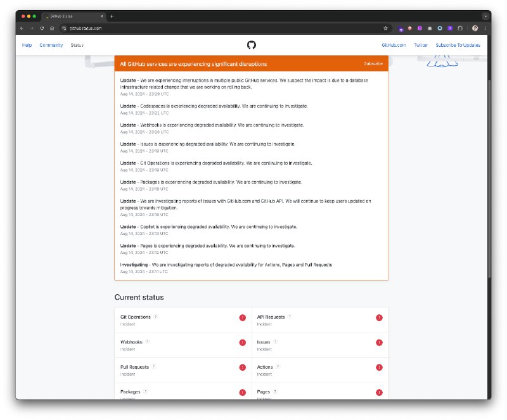The height and width of the screenshot is (420, 507).
Task: Click the page vertical scrollbar
Action: click(x=489, y=178)
